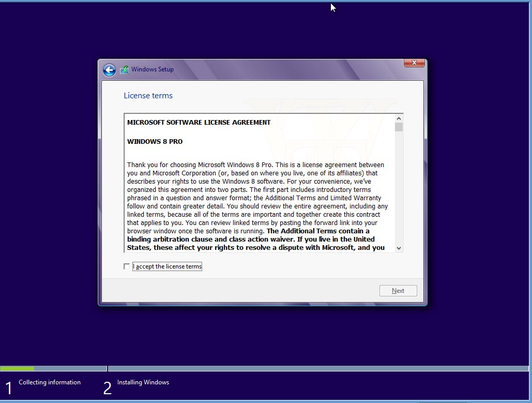The height and width of the screenshot is (403, 532).
Task: Go back using the blue back arrow
Action: [109, 70]
